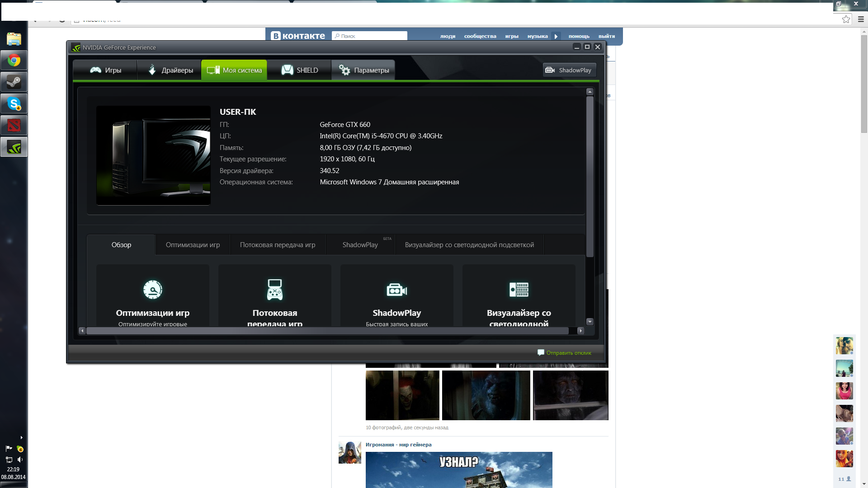Click the feedback speech bubble icon
Viewport: 868px width, 488px height.
541,352
